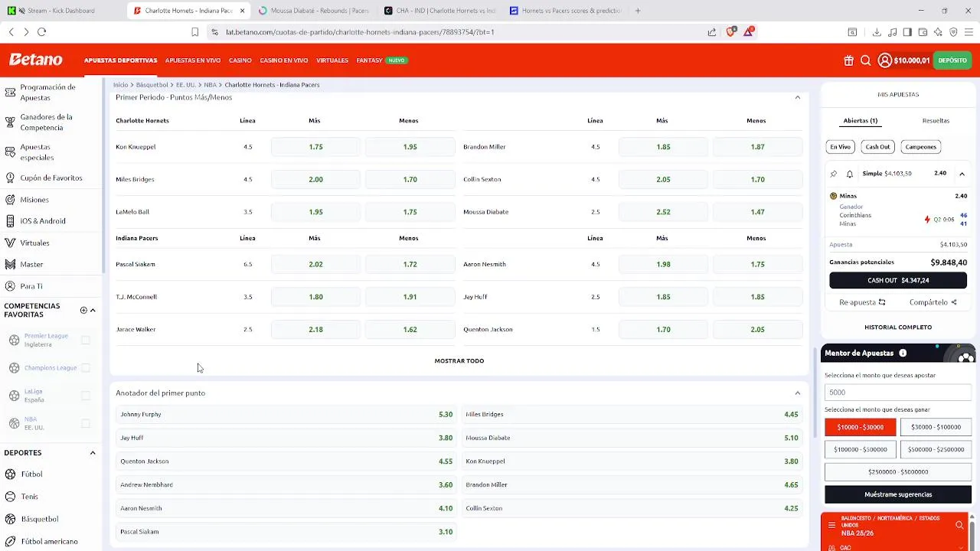
Task: Pin the Simple bet with the pin icon
Action: coord(834,174)
